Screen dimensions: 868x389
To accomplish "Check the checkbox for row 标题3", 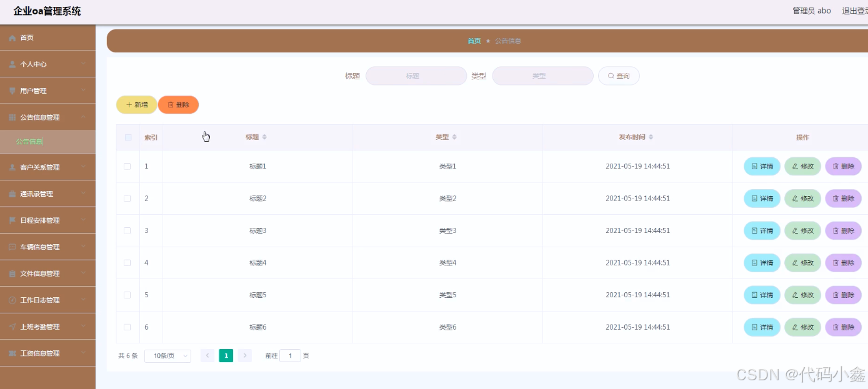I will pyautogui.click(x=127, y=230).
